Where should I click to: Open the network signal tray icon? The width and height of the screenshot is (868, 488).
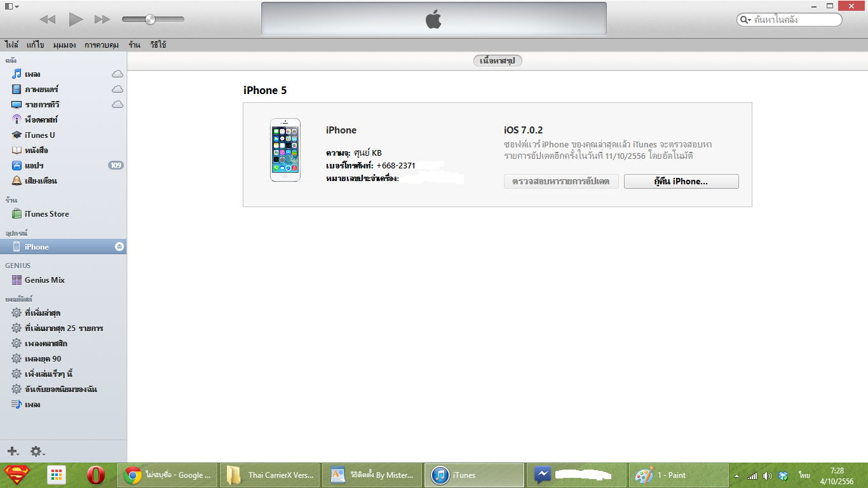pos(752,475)
